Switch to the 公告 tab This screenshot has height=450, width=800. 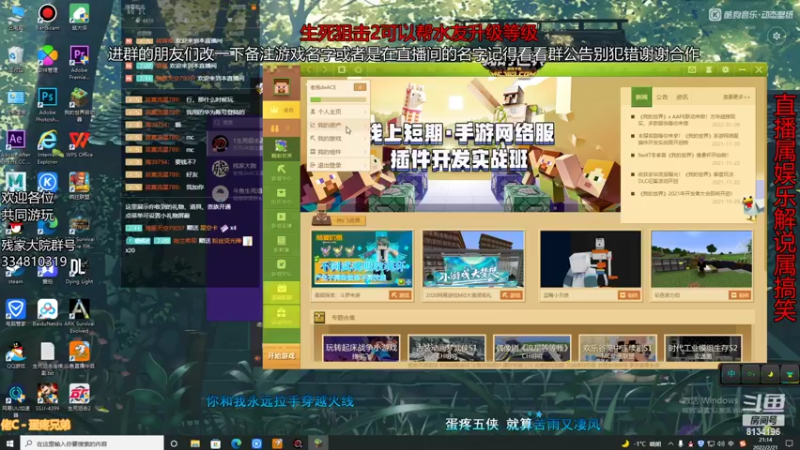tap(662, 97)
